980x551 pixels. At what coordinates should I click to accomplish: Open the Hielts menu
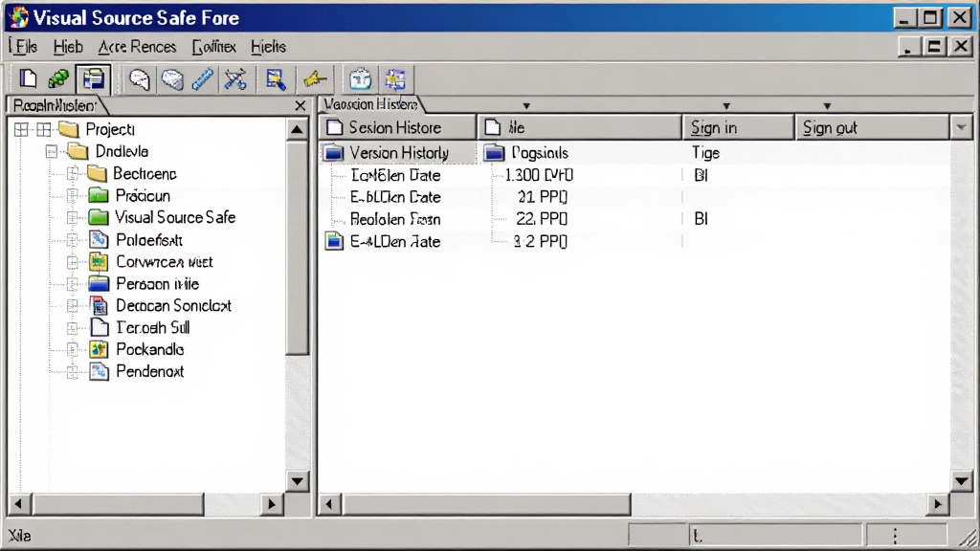pyautogui.click(x=269, y=47)
